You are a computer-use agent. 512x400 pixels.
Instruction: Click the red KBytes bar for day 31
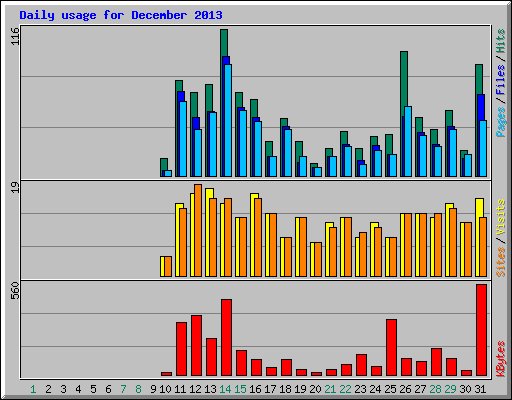(481, 330)
